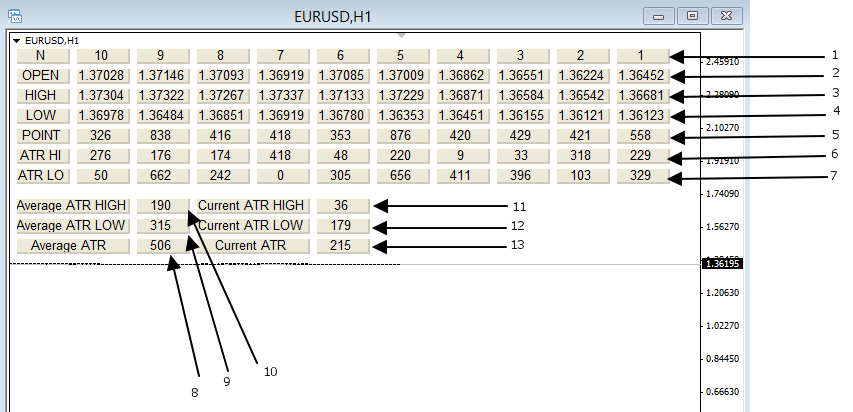Click ATR HI value 9
Viewport: 853px width, 412px height.
(463, 156)
